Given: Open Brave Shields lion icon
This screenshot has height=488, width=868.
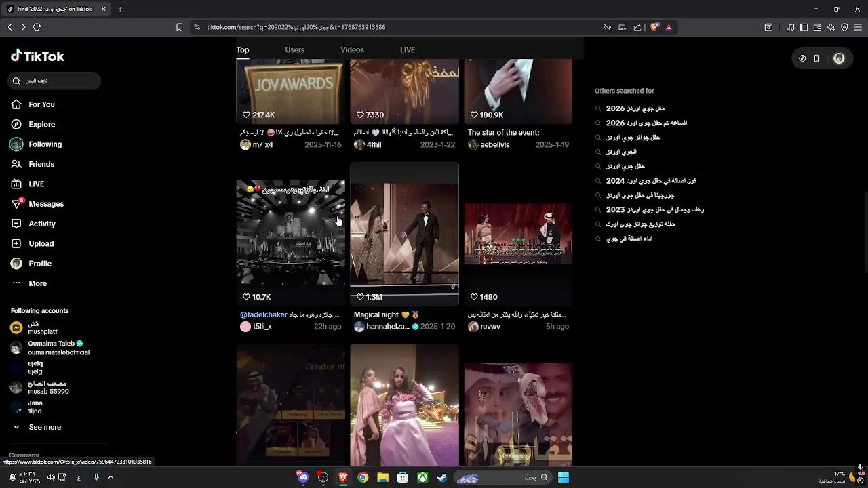Looking at the screenshot, I should 654,27.
